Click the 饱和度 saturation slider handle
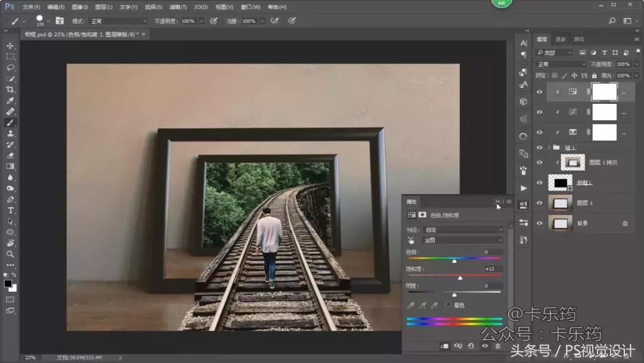Image resolution: width=644 pixels, height=363 pixels. [x=460, y=278]
